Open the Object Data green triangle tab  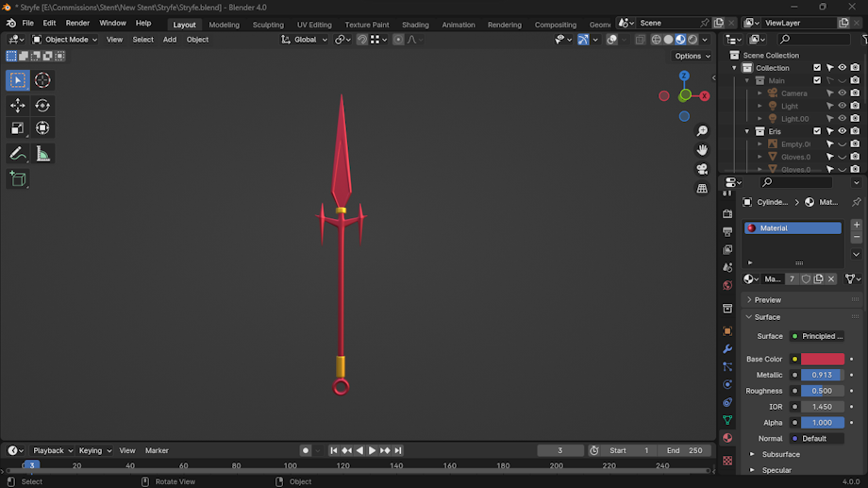pos(727,420)
